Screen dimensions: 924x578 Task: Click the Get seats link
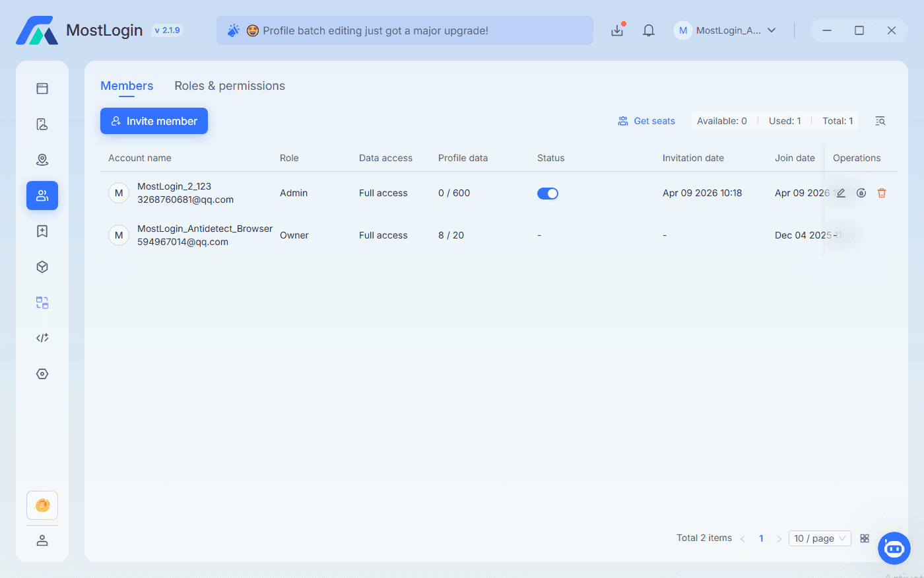click(647, 121)
